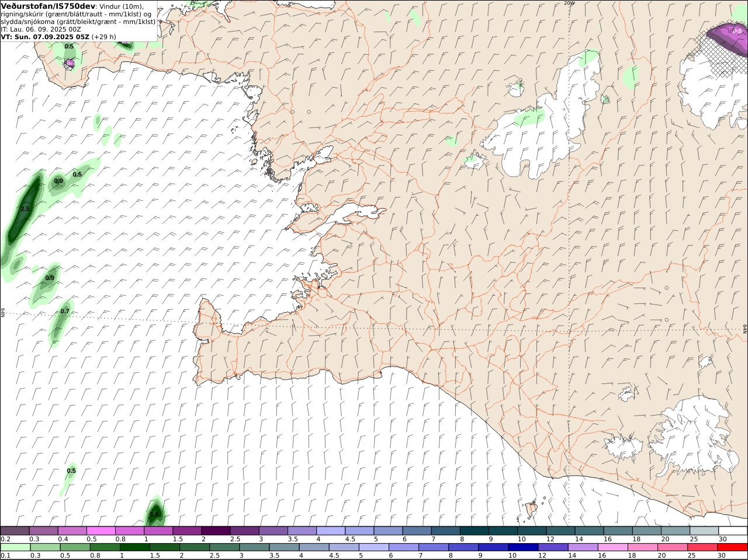Viewport: 748px width, 560px height.
Task: Click the Veðurstofan/IS750dev title text
Action: pyautogui.click(x=48, y=6)
